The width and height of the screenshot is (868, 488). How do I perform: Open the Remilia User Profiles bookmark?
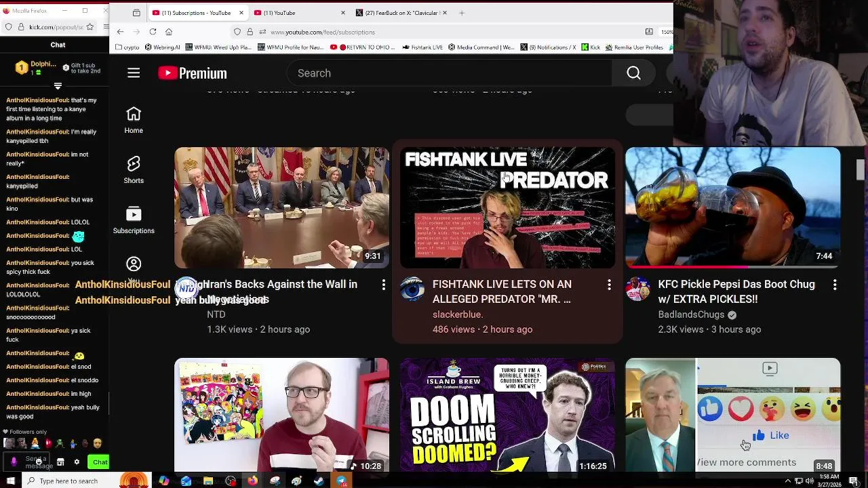[x=635, y=47]
